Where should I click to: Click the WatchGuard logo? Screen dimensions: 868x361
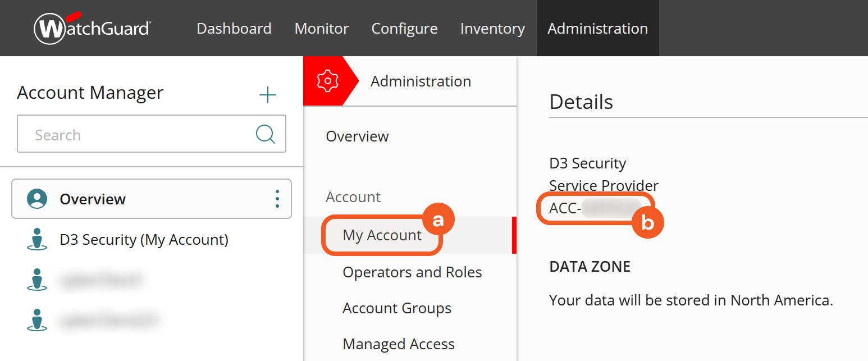tap(93, 28)
